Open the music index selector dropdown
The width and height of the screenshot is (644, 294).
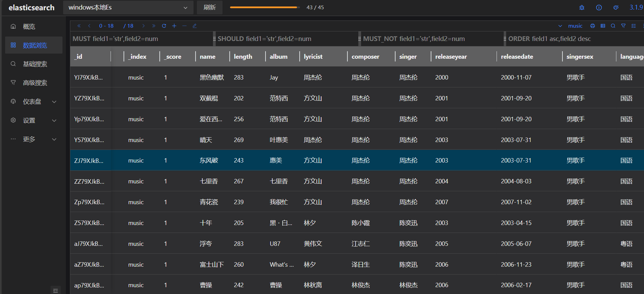tap(571, 26)
